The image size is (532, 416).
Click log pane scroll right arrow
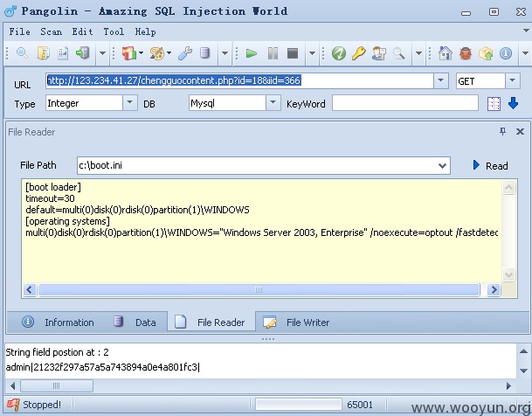[508, 385]
